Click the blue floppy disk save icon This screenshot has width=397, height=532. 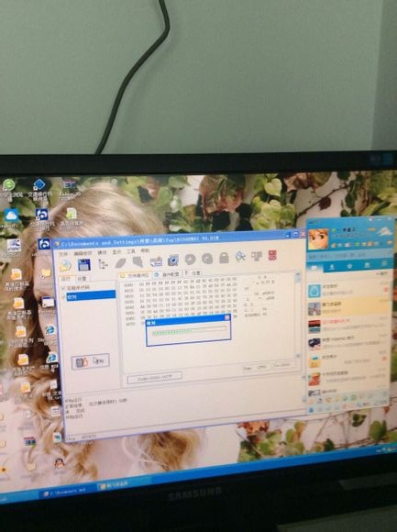point(83,265)
